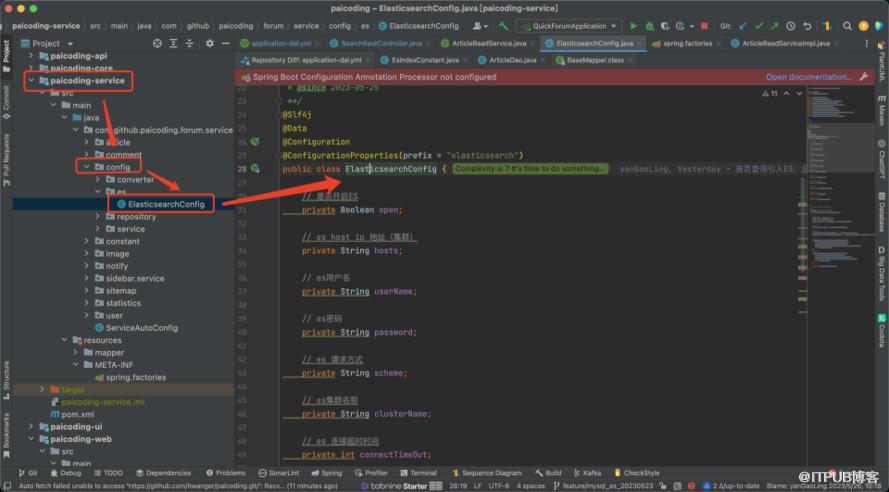Image resolution: width=889 pixels, height=492 pixels.
Task: Click the Open documentation link
Action: tap(809, 77)
